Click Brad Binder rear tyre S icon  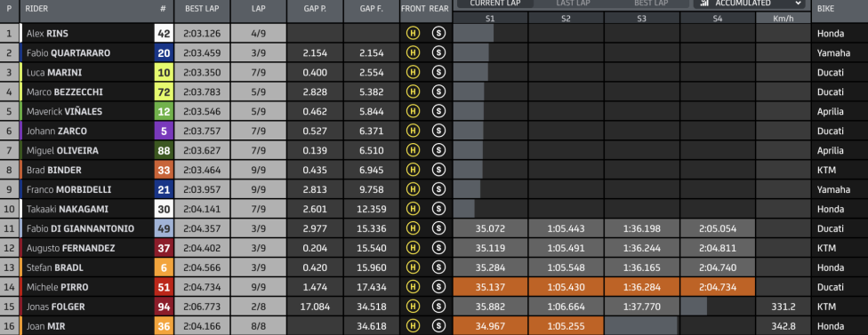coord(439,170)
